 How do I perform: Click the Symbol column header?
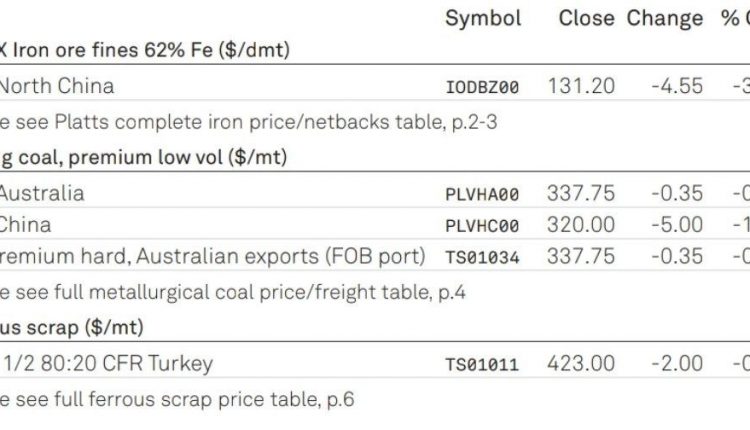click(x=483, y=19)
